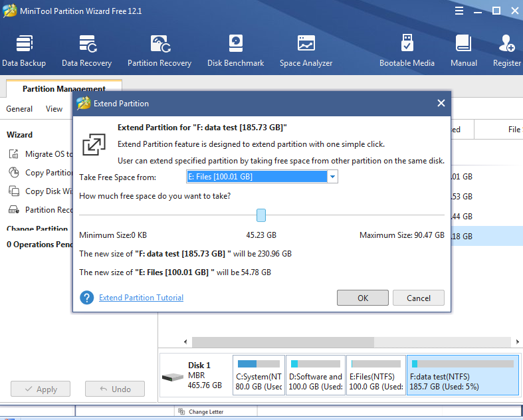Open Partition Recovery tool

coord(159,51)
